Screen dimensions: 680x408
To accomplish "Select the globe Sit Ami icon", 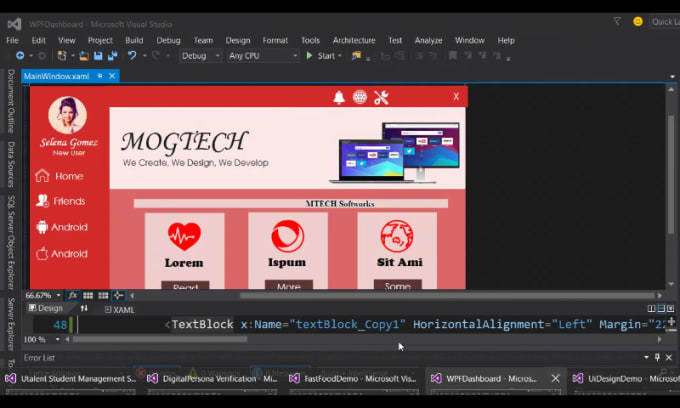I will 397,236.
